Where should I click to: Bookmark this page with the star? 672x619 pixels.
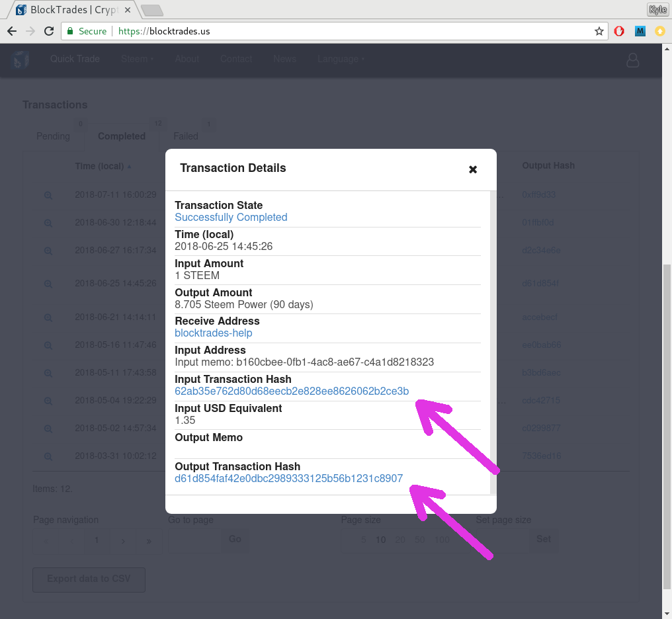[x=599, y=31]
